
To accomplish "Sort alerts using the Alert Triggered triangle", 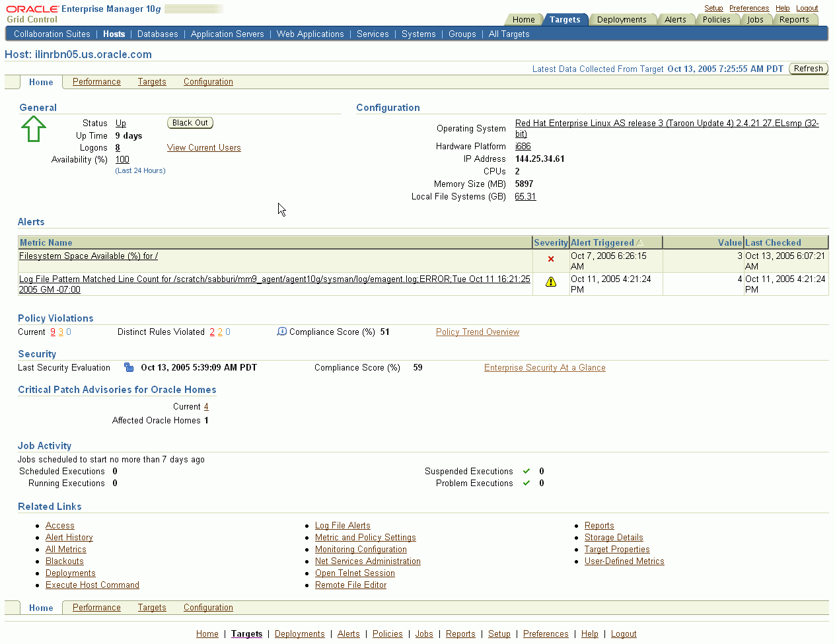I will point(639,242).
